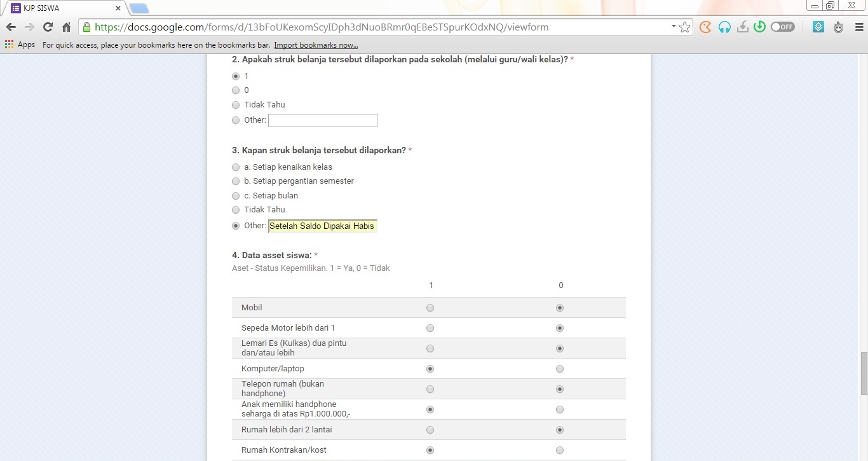Reload the page with the refresh icon
This screenshot has width=868, height=461.
48,27
